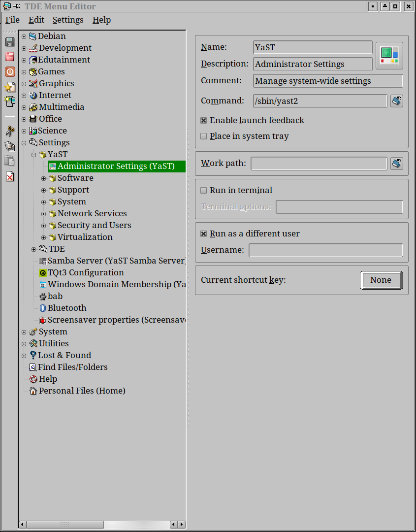Click the Name input field
This screenshot has height=532, width=416.
click(x=313, y=47)
